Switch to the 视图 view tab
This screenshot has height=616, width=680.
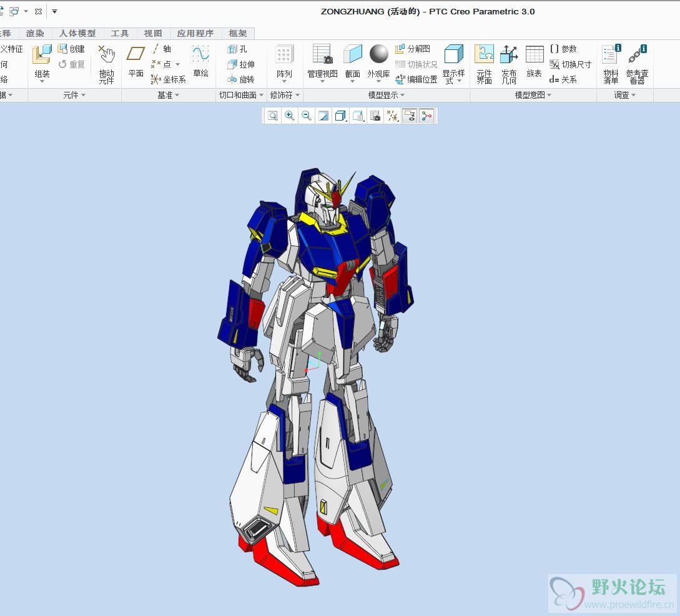pyautogui.click(x=153, y=33)
